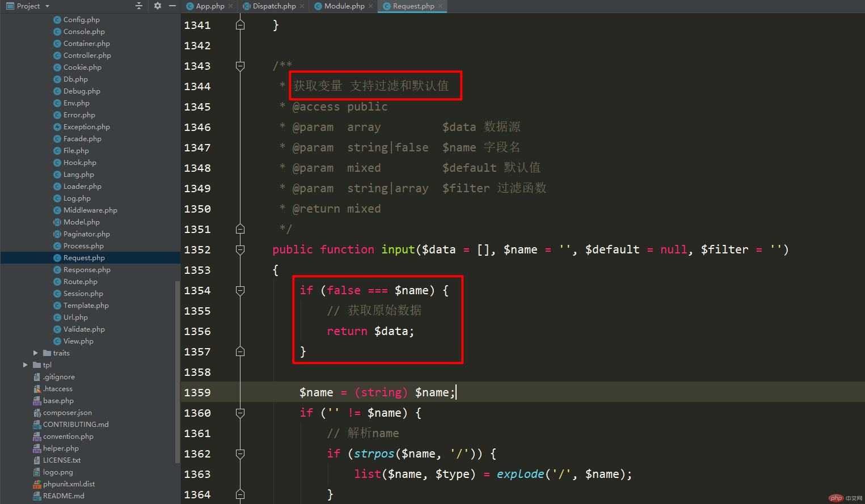Collapse the if block fold at line 1354
Image resolution: width=865 pixels, height=504 pixels.
click(240, 291)
